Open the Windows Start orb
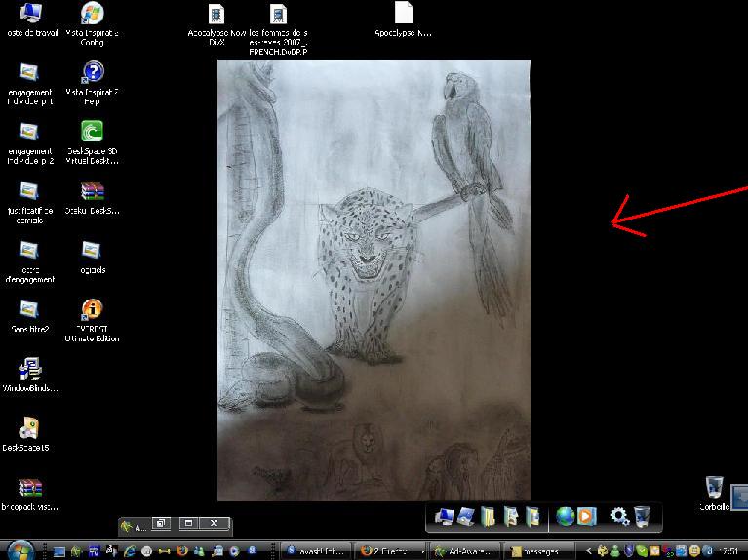Screen dimensions: 748x560 point(21,550)
